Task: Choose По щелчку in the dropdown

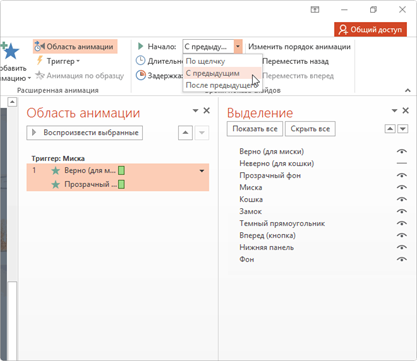Action: click(x=222, y=61)
